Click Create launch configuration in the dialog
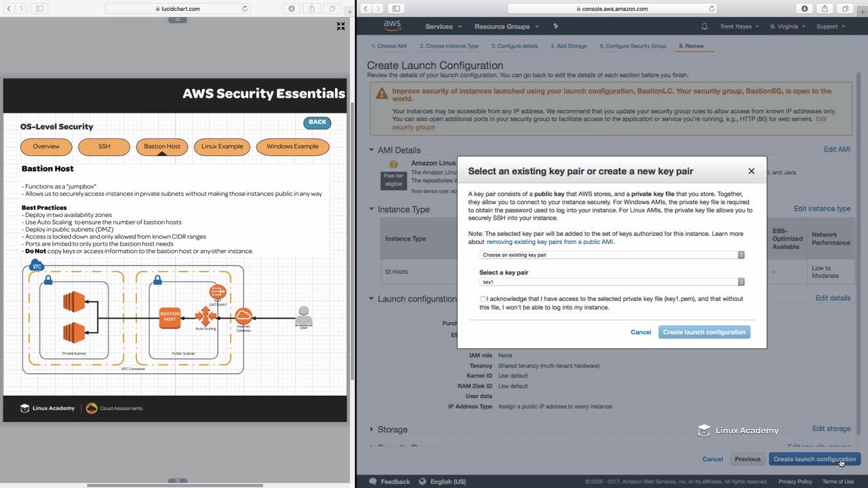The width and height of the screenshot is (868, 488). pos(704,332)
